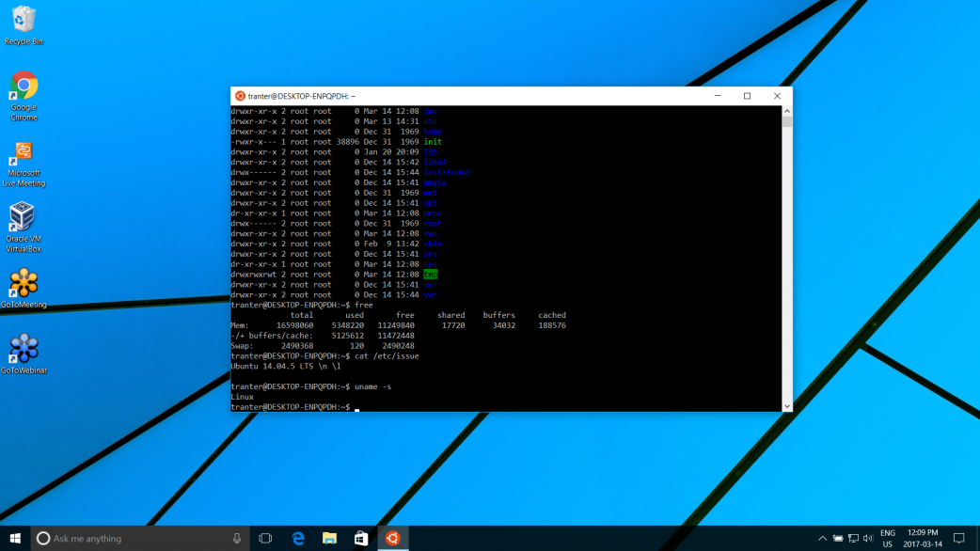Open Microsoft Edge from the taskbar
This screenshot has width=980, height=551.
point(298,539)
